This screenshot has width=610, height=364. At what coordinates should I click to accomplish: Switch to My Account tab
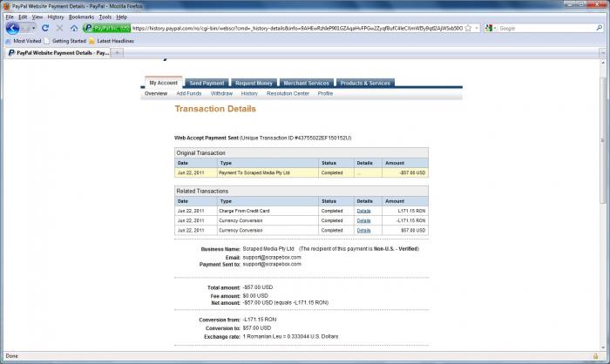click(x=164, y=83)
